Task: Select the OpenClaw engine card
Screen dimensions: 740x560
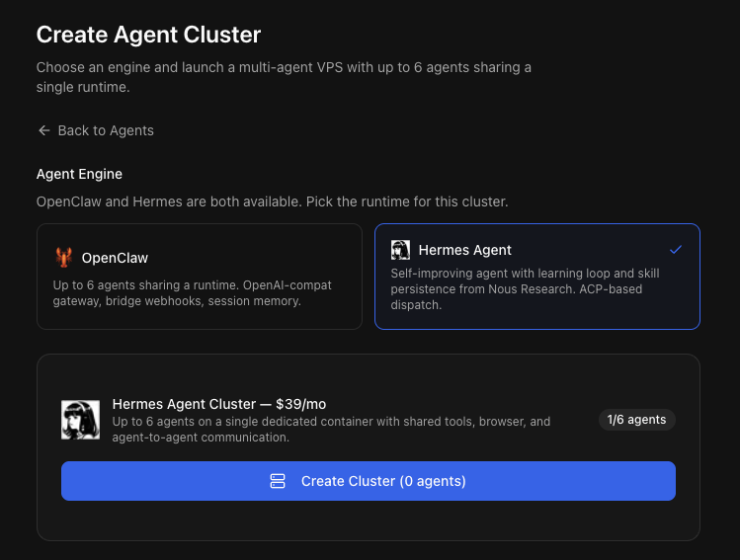Action: [200, 277]
